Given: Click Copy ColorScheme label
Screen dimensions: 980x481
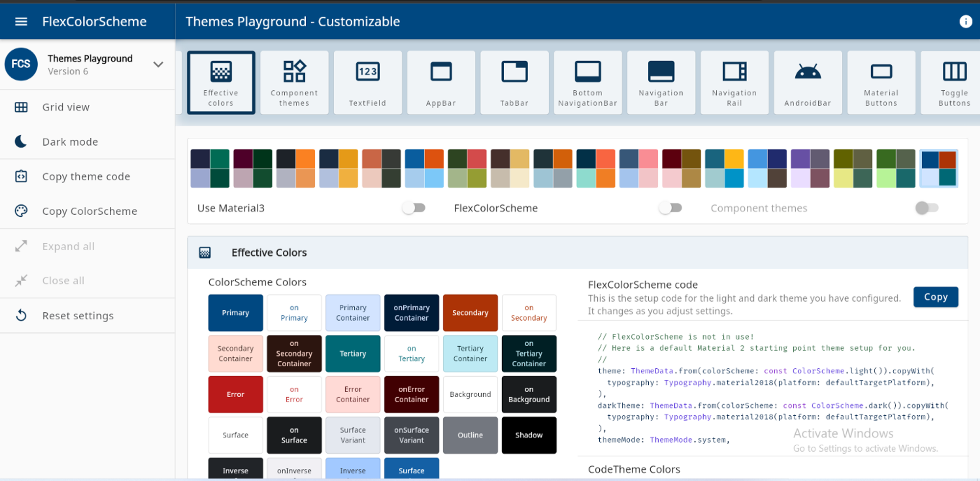Looking at the screenshot, I should (90, 211).
